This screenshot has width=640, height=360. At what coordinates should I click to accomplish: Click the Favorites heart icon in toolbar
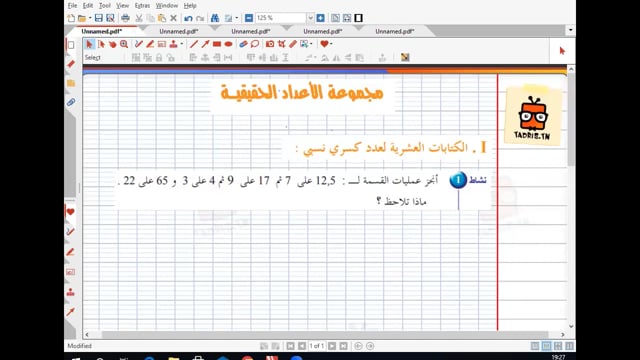324,44
